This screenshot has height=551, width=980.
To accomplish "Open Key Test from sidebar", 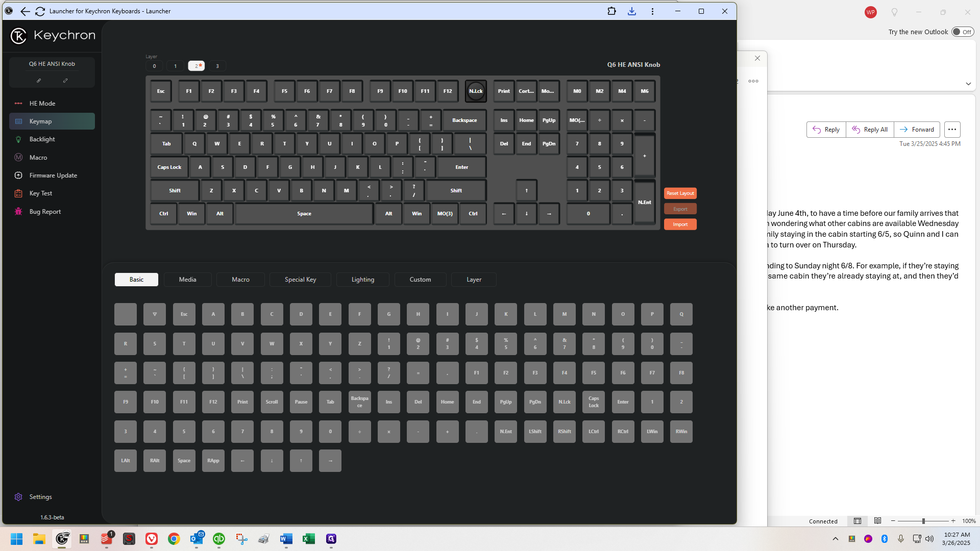I will point(52,193).
